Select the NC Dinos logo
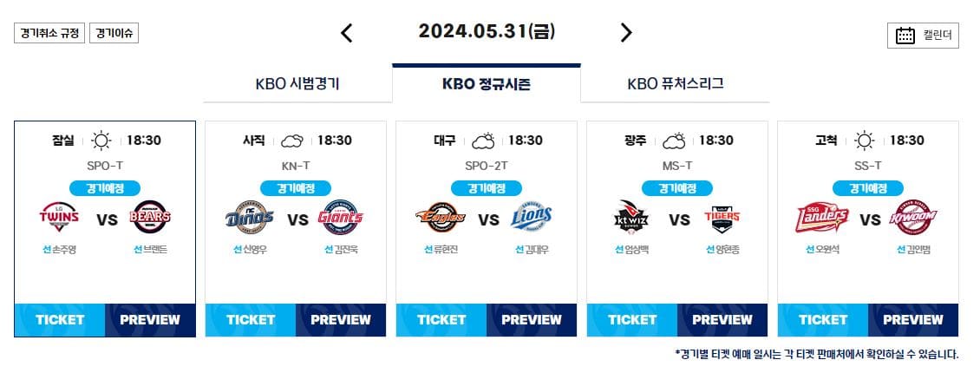 [250, 218]
